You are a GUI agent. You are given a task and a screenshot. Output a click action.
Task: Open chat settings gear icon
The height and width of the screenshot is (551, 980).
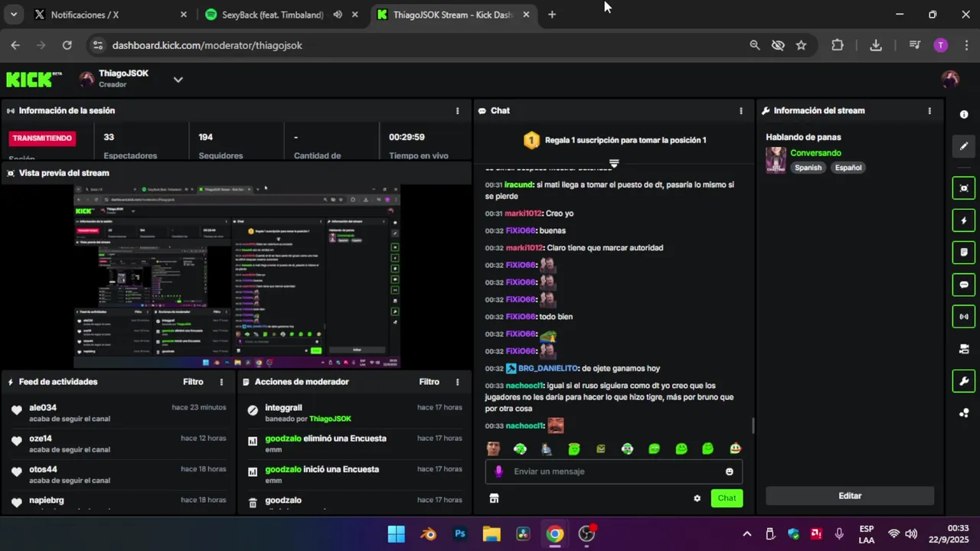tap(697, 498)
